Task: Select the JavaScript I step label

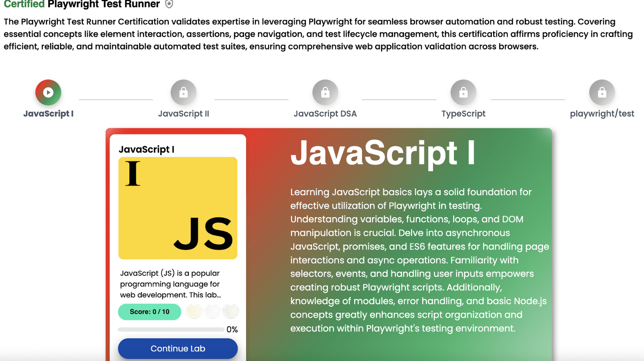Action: pyautogui.click(x=48, y=114)
